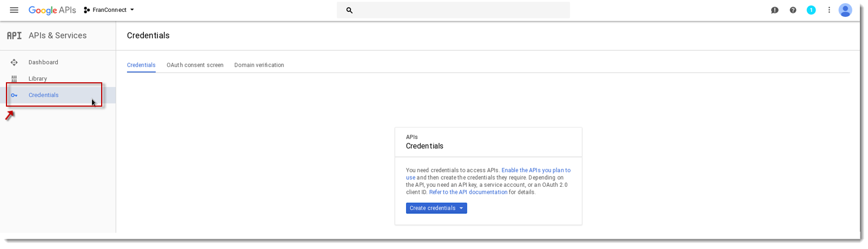This screenshot has width=868, height=249.
Task: Open the three-dot more options menu
Action: point(829,10)
